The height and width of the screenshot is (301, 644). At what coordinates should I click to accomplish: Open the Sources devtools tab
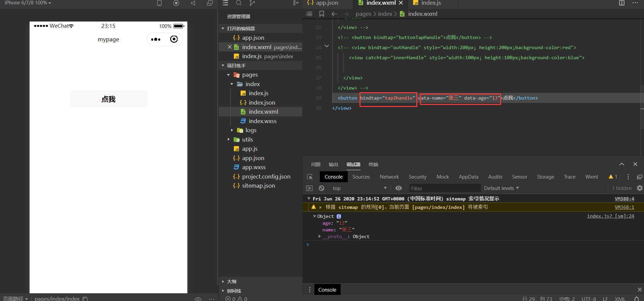click(x=361, y=177)
